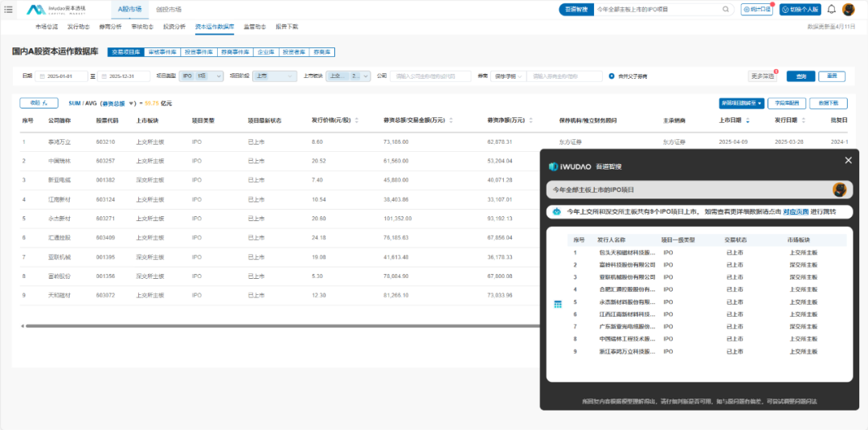
Task: Click the calendar icon in the 2025-12-31 field
Action: click(x=104, y=76)
